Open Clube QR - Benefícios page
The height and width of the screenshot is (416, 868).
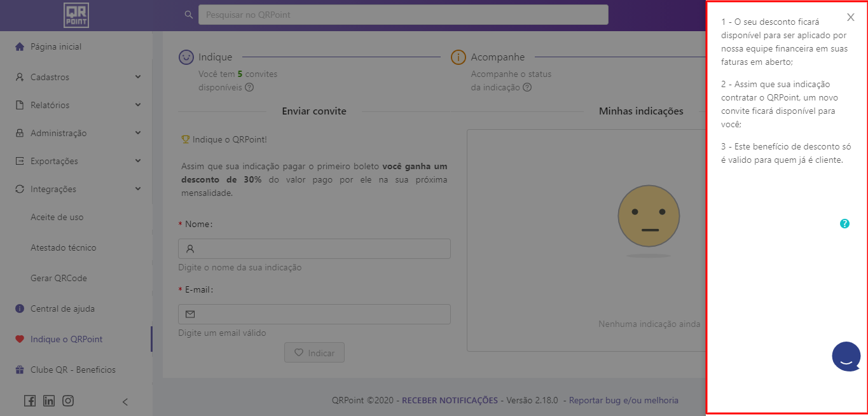coord(72,370)
